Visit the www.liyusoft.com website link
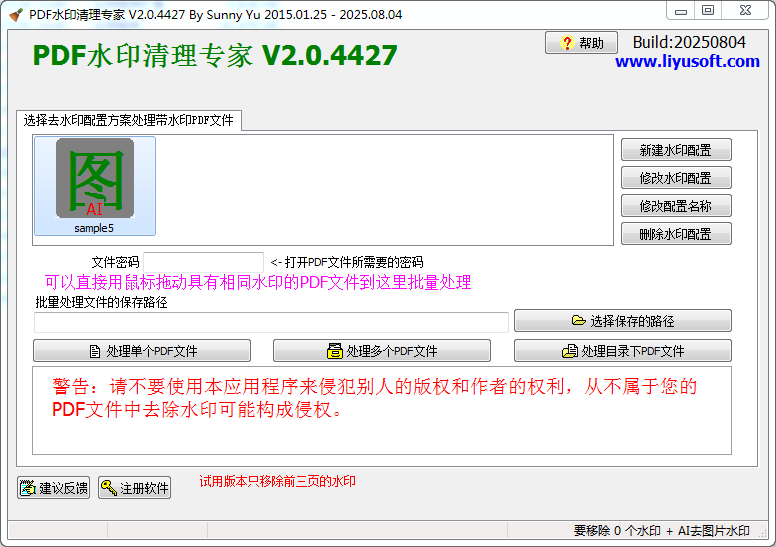Image resolution: width=776 pixels, height=547 pixels. (687, 61)
